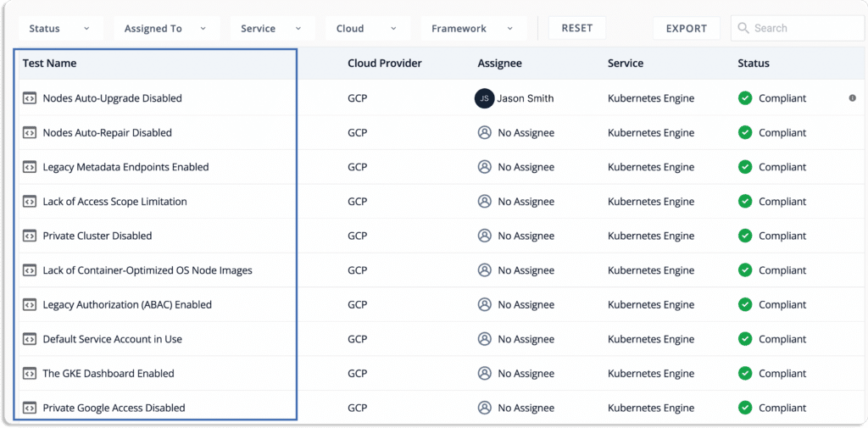
Task: Sort by Test Name column header
Action: tap(49, 63)
